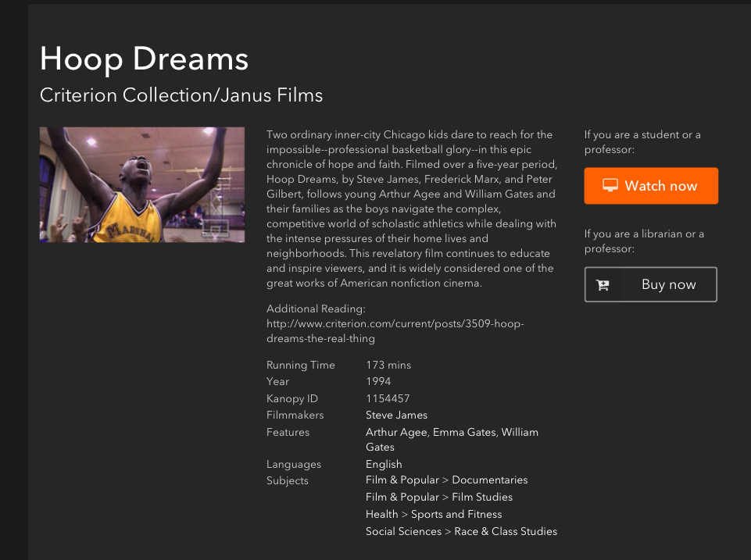Open featured person Arthur Agee
Viewport: 751px width, 560px height.
[396, 432]
